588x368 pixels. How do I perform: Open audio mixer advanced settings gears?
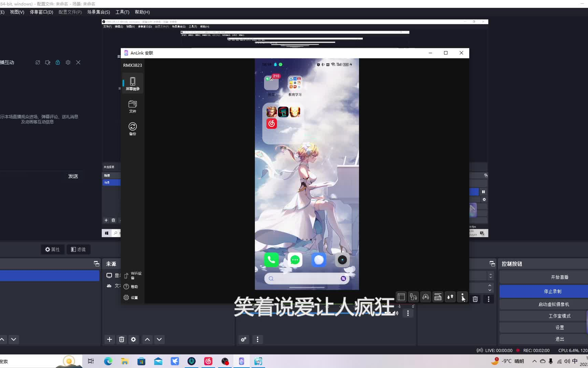click(244, 339)
